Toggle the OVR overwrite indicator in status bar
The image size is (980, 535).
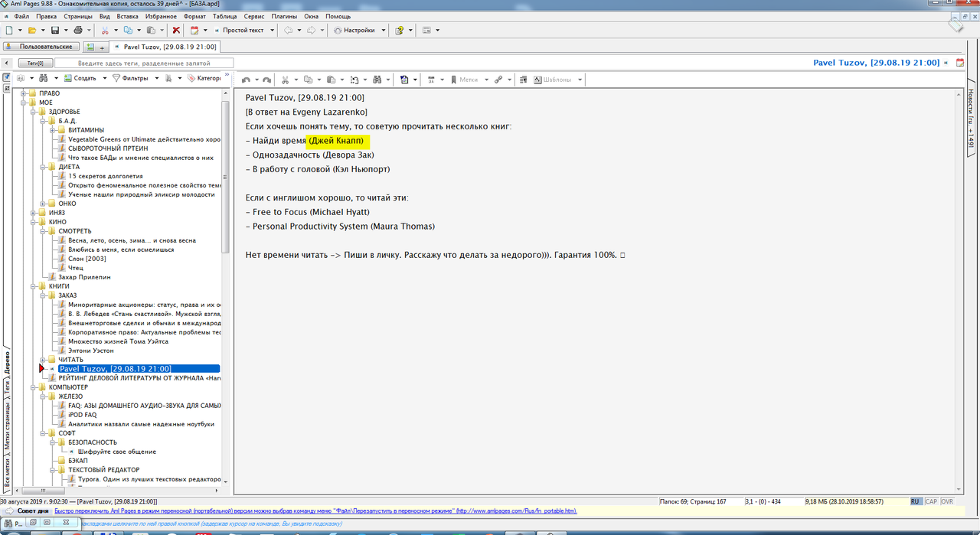947,501
